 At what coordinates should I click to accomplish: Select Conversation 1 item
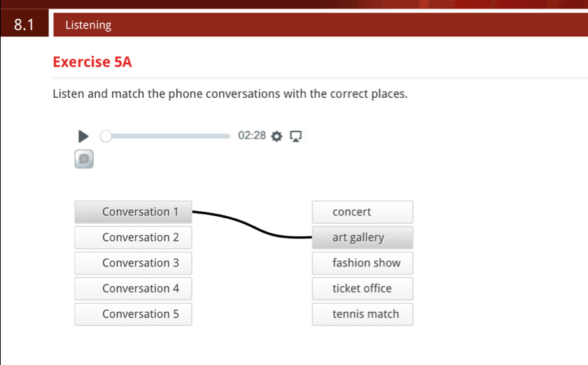(x=133, y=212)
